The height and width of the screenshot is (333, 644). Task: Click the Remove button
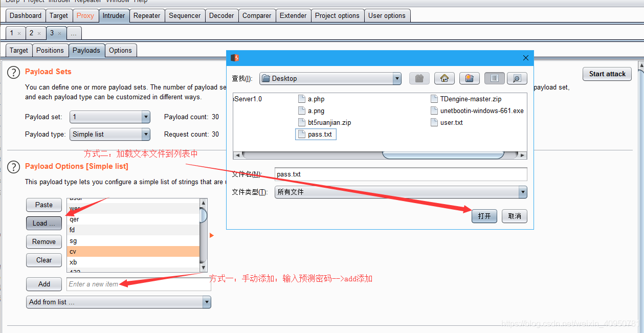click(x=44, y=241)
